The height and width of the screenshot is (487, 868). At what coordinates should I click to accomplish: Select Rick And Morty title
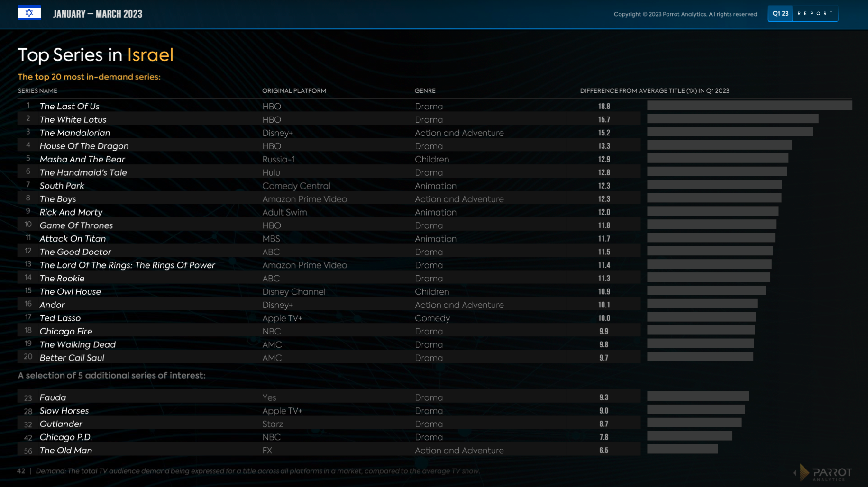[71, 213]
